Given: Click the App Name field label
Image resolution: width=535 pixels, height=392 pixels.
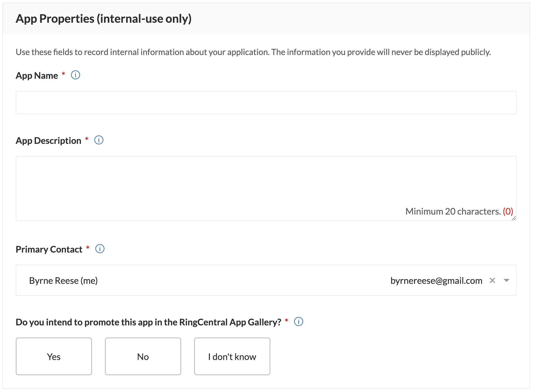Looking at the screenshot, I should [x=37, y=76].
